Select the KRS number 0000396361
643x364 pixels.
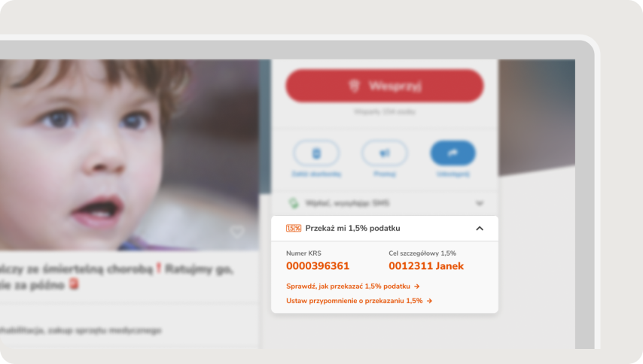click(318, 266)
